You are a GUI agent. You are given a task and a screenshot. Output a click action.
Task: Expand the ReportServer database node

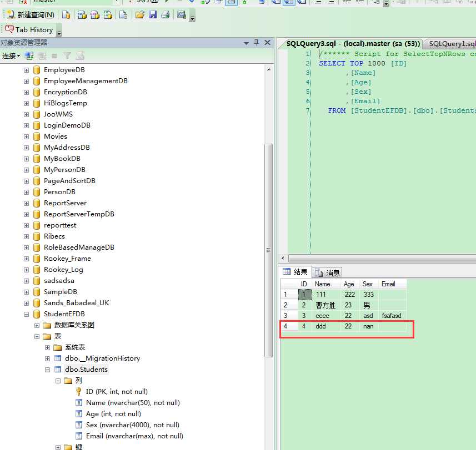pos(27,203)
